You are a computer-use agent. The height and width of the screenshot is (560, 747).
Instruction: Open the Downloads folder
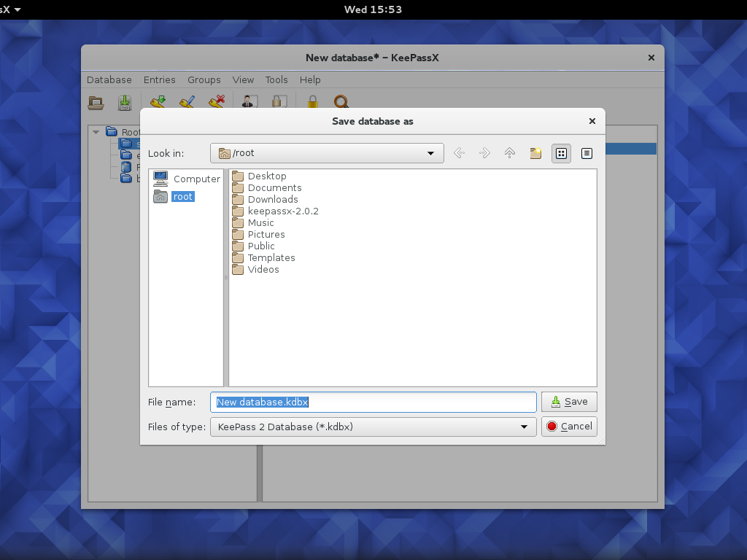[x=266, y=200]
